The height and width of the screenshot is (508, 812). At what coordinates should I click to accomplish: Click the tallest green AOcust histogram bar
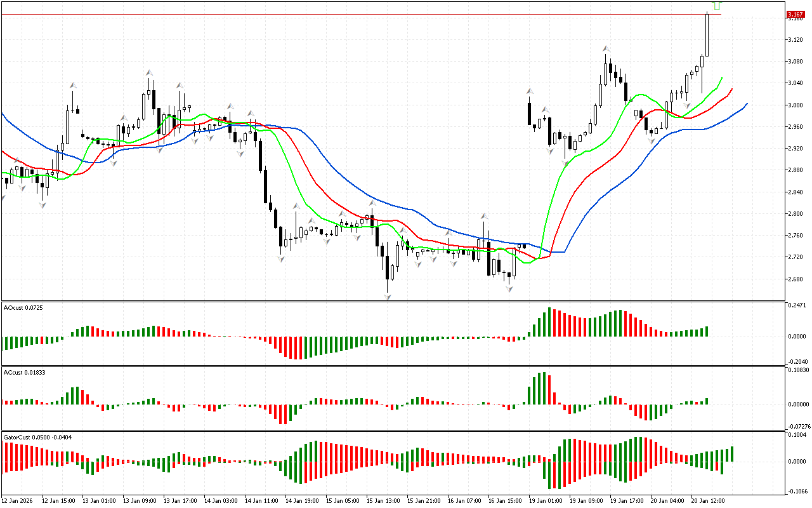pos(549,322)
